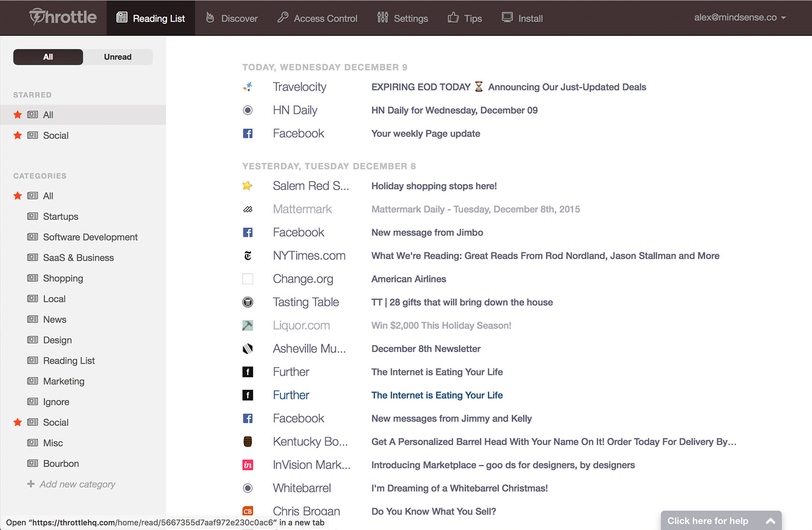Screen dimensions: 812x530
Task: Toggle star for All under Categories
Action: point(17,195)
